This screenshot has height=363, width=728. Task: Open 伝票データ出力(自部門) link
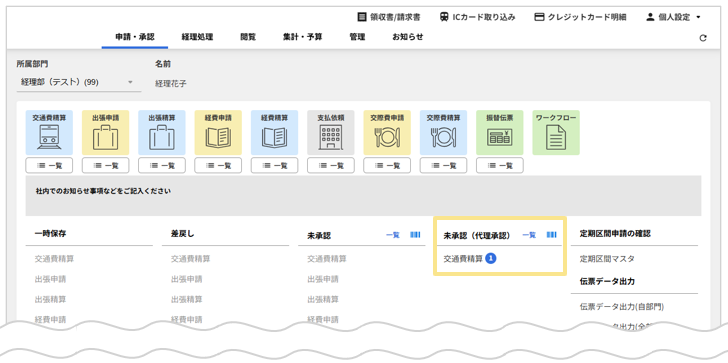(x=622, y=306)
